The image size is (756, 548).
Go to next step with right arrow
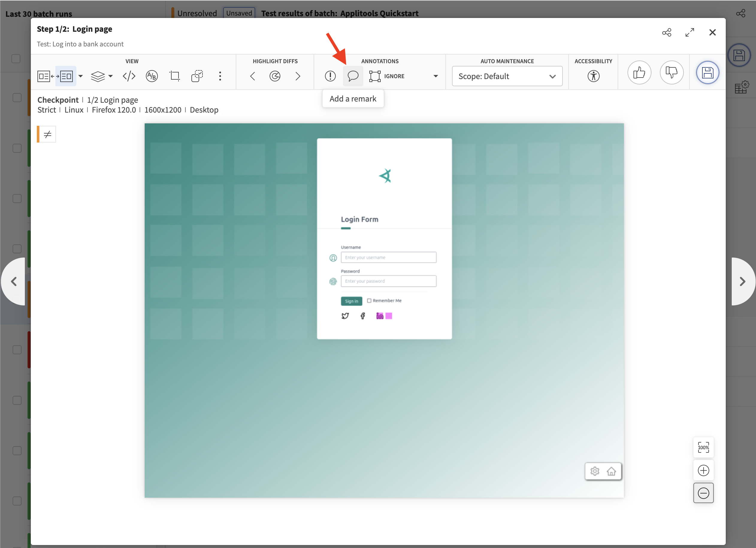point(743,282)
